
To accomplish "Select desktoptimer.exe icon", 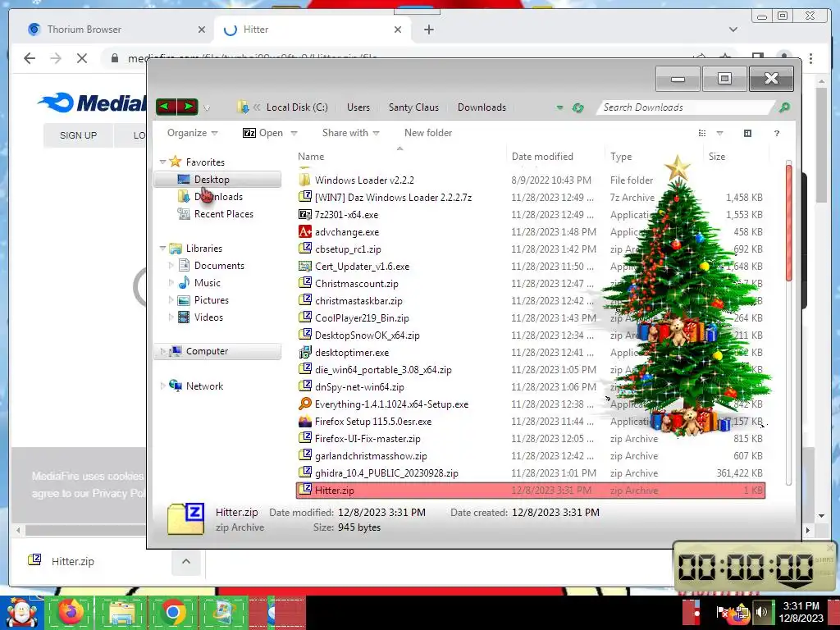I will click(305, 353).
